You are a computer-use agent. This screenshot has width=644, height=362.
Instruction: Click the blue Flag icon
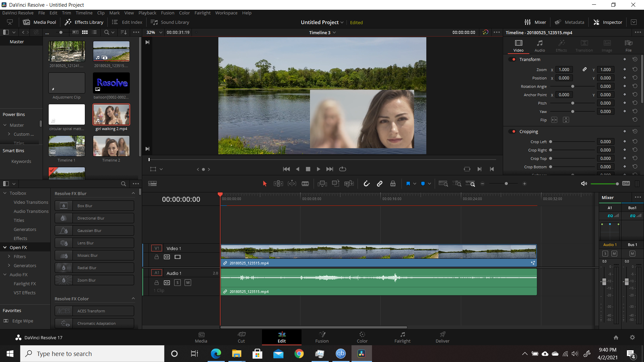tap(408, 184)
